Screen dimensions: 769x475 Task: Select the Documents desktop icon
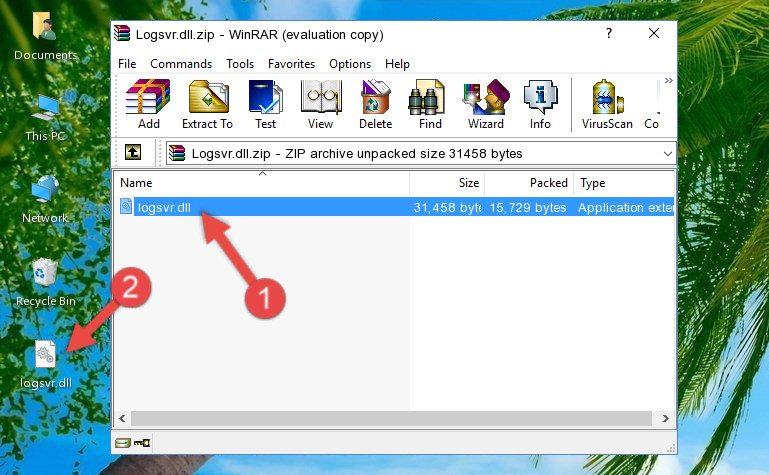pyautogui.click(x=46, y=37)
